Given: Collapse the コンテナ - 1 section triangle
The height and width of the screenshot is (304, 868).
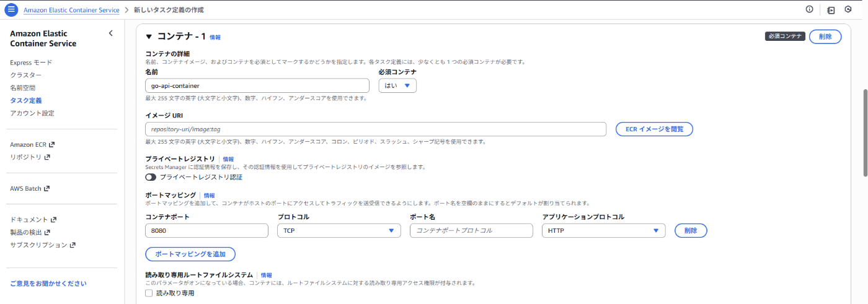Looking at the screenshot, I should 149,37.
